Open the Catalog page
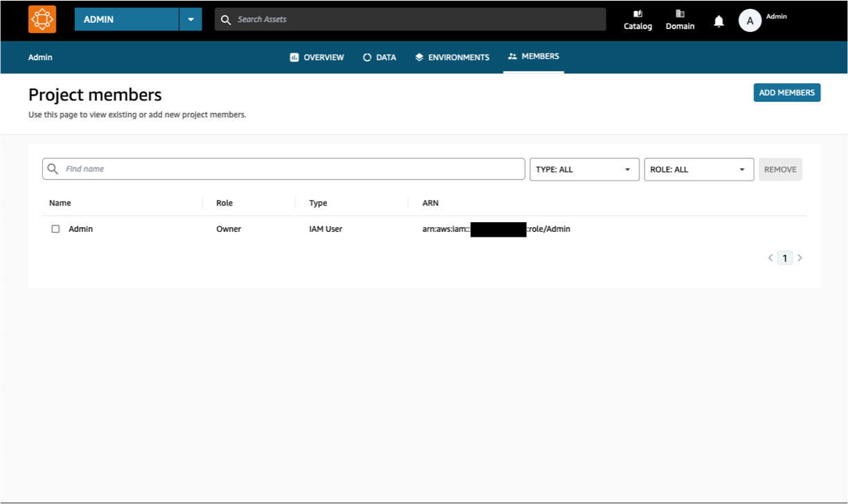The image size is (848, 504). coord(638,19)
